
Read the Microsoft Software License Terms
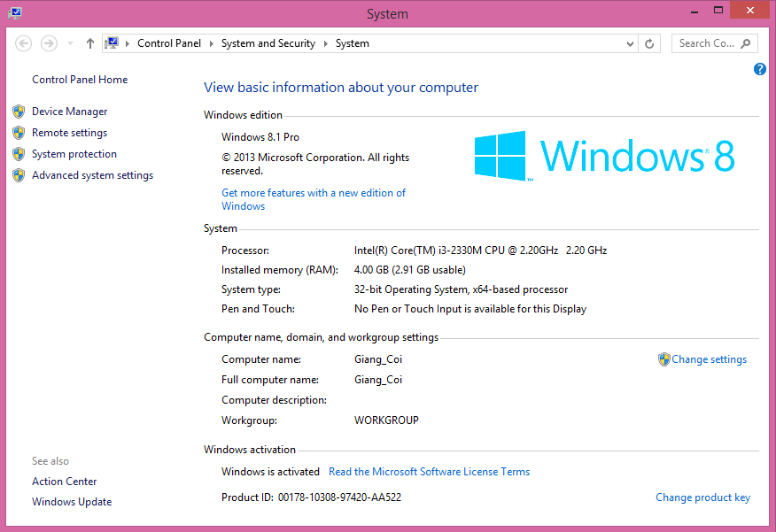pyautogui.click(x=429, y=471)
